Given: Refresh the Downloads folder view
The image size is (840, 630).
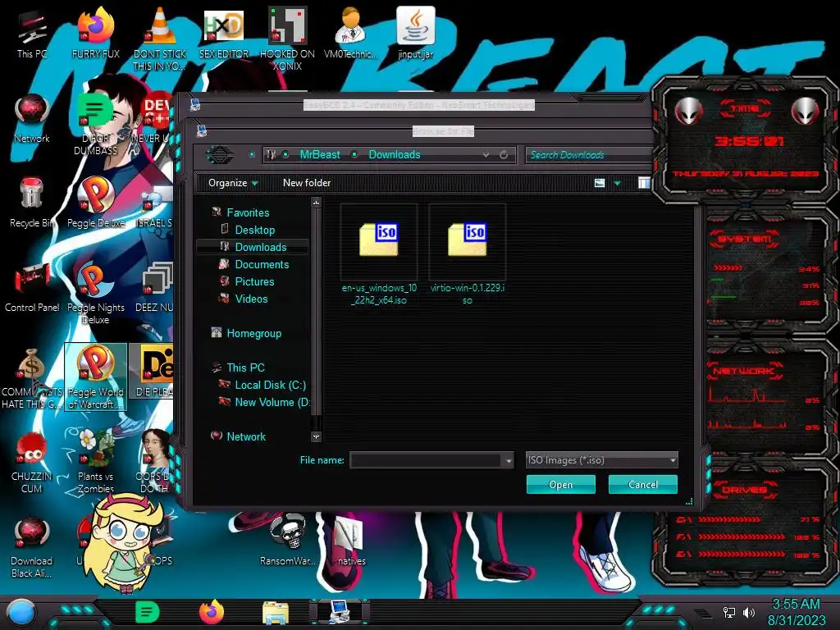Looking at the screenshot, I should 504,155.
